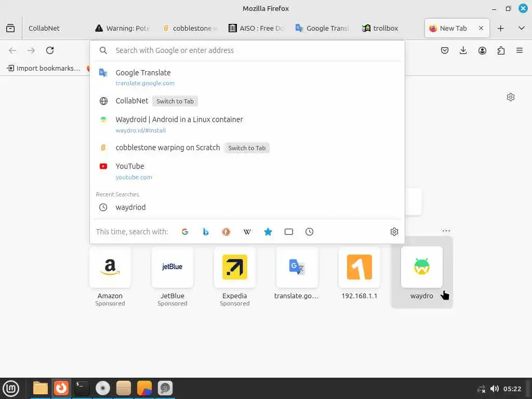Switch to the cobblestone tab
Viewport: 532px width, 399px height.
pyautogui.click(x=190, y=28)
